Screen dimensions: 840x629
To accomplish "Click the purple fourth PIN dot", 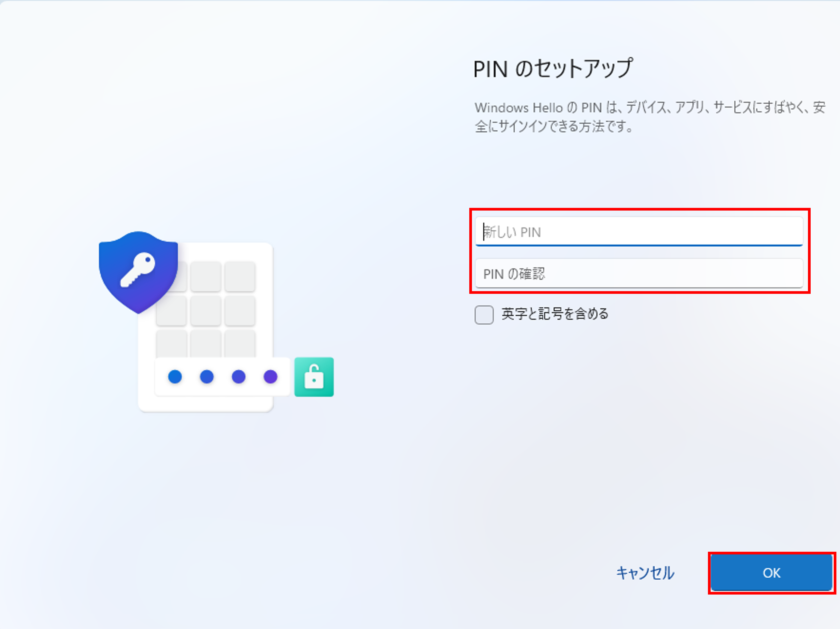I will click(x=270, y=377).
